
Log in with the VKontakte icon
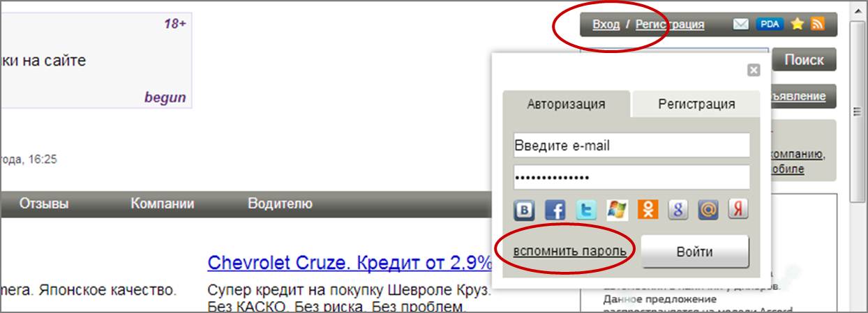pos(525,210)
